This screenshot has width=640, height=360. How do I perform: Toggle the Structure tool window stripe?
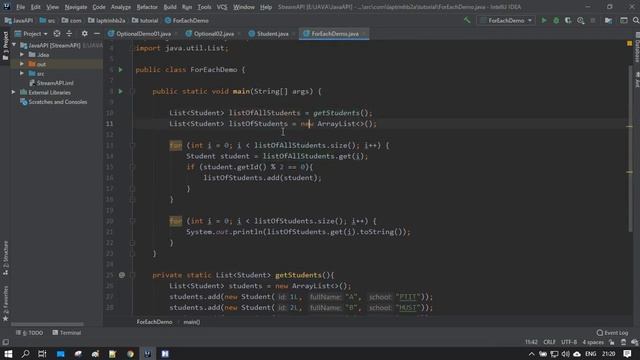(x=5, y=258)
